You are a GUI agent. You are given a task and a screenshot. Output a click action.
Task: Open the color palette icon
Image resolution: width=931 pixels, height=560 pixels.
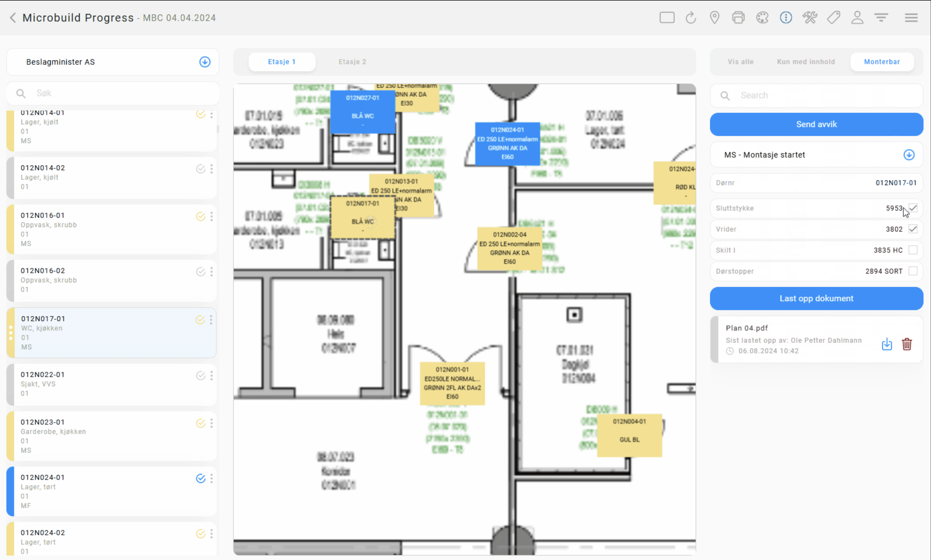(762, 18)
